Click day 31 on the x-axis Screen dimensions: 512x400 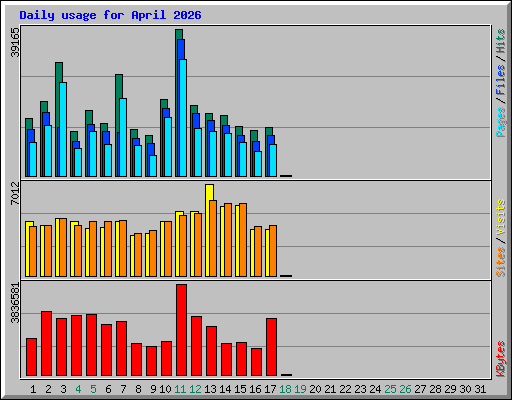click(x=480, y=389)
